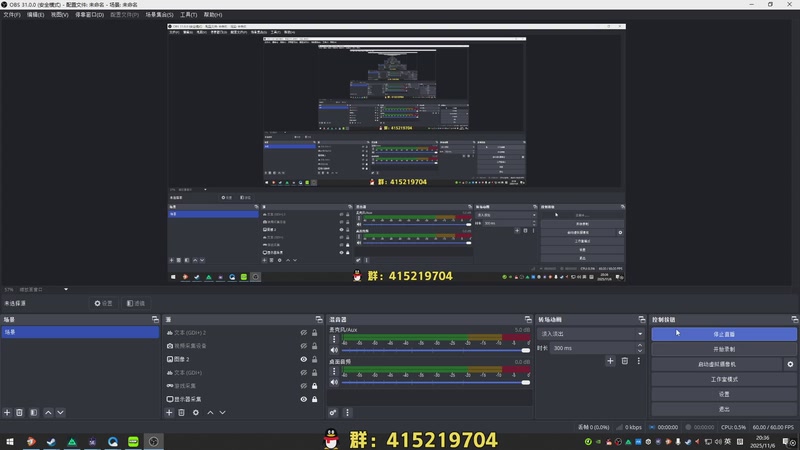
Task: Open source 设置 properties button above Scenes
Action: (103, 303)
